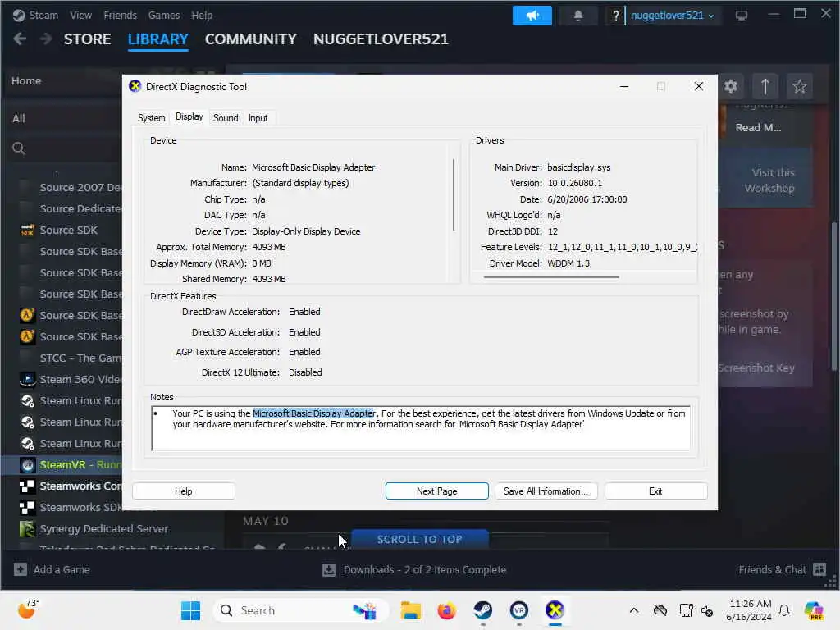
Task: Click the device name 'Microsoft Basic Display Adapter'
Action: (313, 167)
